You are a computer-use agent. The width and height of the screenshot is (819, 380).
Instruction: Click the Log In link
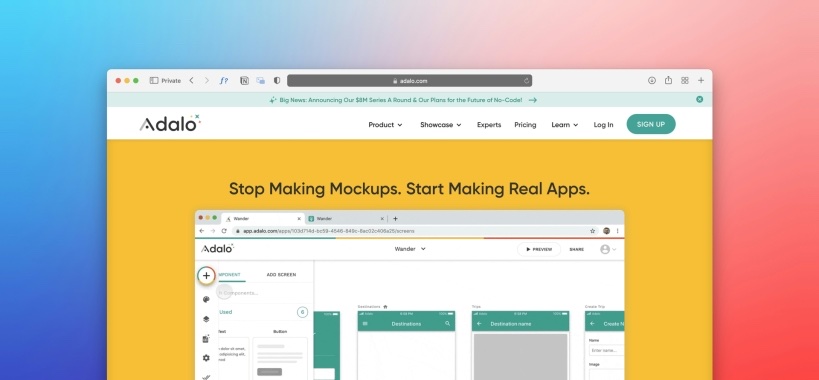tap(603, 125)
